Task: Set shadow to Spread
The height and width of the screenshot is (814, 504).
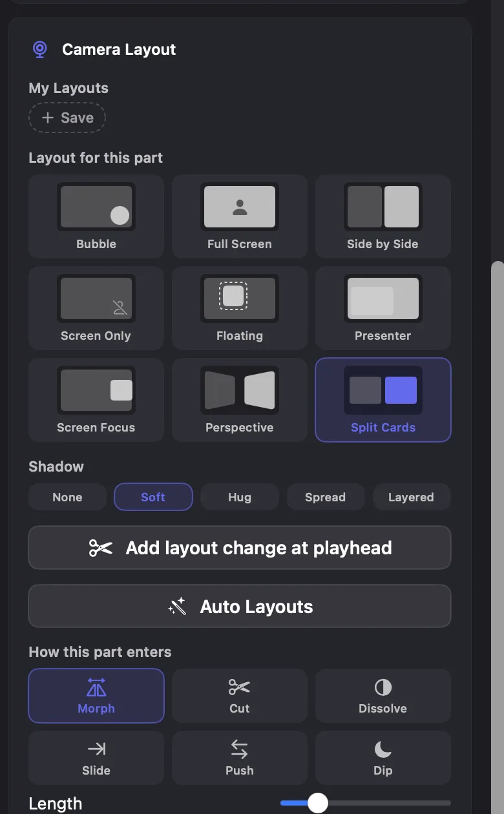Action: tap(326, 497)
